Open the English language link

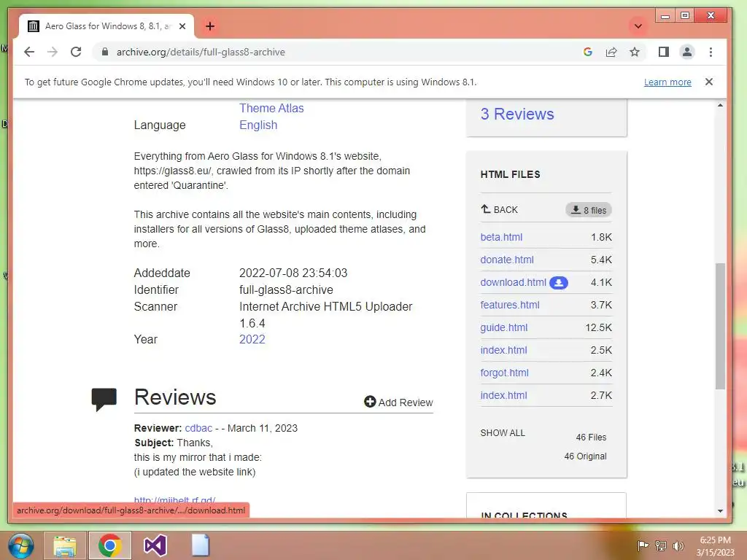click(258, 125)
